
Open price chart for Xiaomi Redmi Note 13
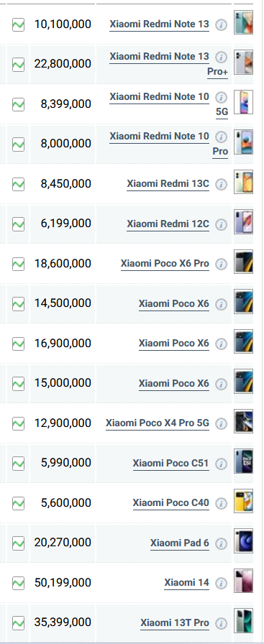point(18,24)
